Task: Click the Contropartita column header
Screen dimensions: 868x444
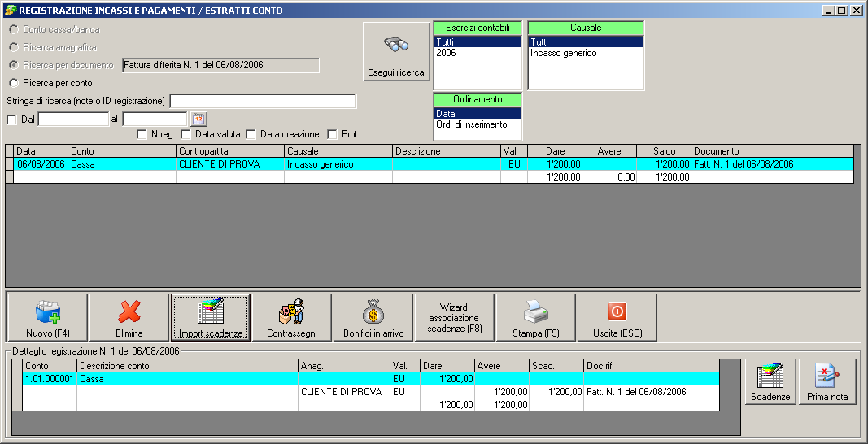Action: [230, 151]
